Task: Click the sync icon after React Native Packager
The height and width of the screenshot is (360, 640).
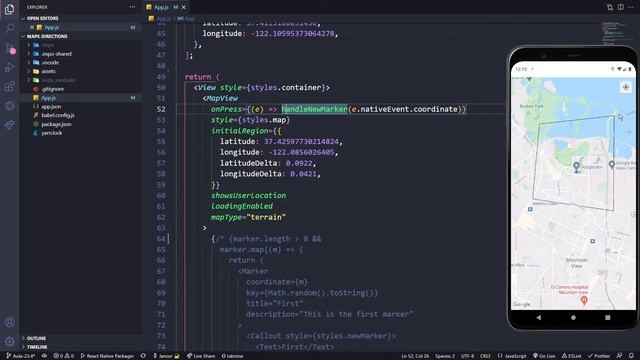Action: click(x=143, y=356)
